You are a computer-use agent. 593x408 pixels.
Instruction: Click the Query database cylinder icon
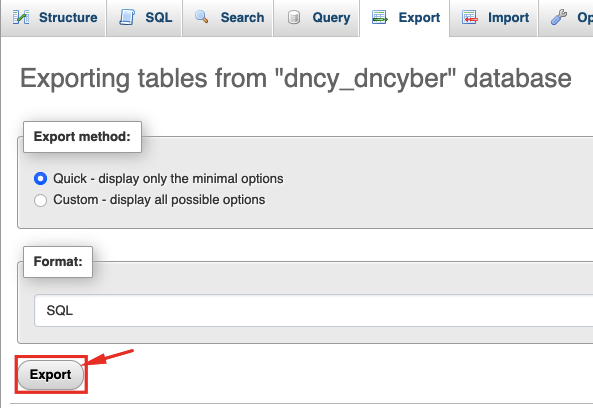tap(294, 17)
